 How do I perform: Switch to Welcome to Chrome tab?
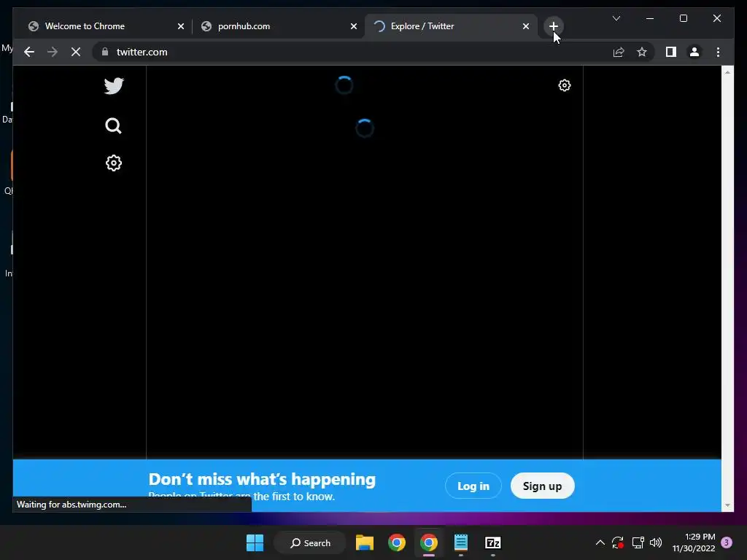(x=104, y=26)
